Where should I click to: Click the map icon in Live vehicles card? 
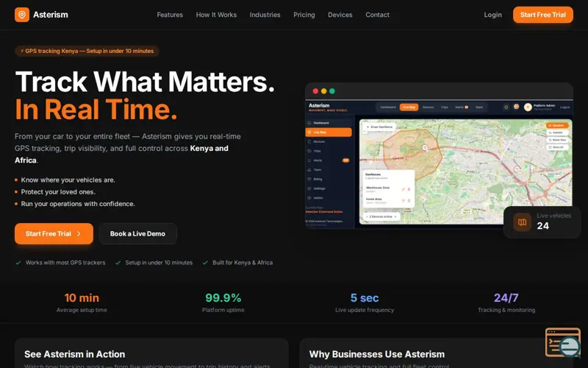coord(522,222)
